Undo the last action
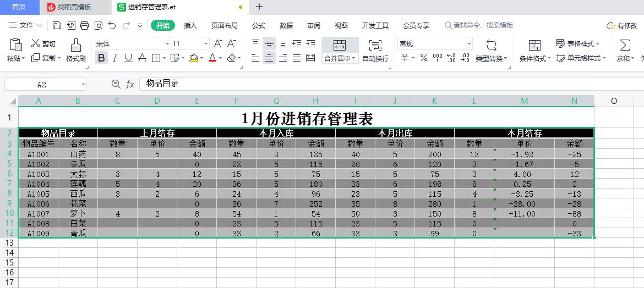 [112, 25]
